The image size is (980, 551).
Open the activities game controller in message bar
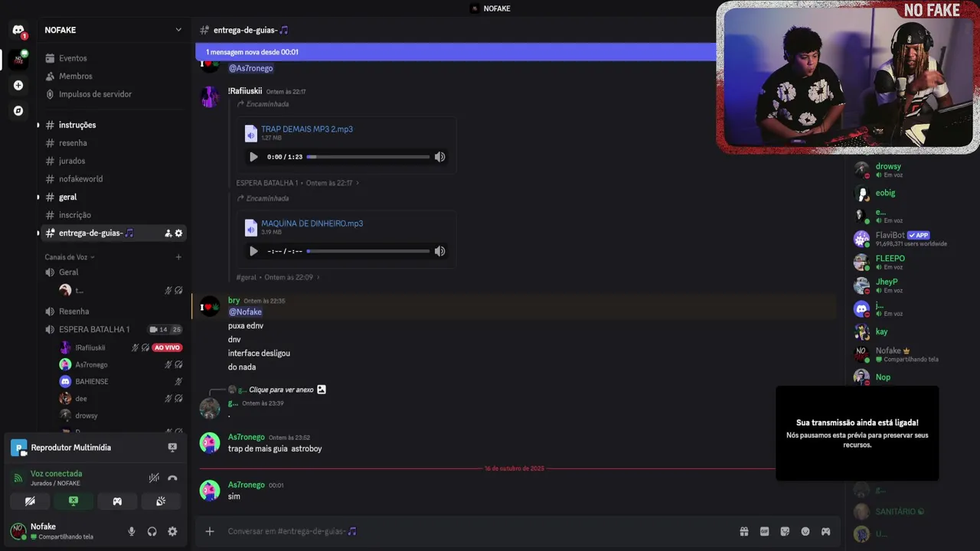825,531
